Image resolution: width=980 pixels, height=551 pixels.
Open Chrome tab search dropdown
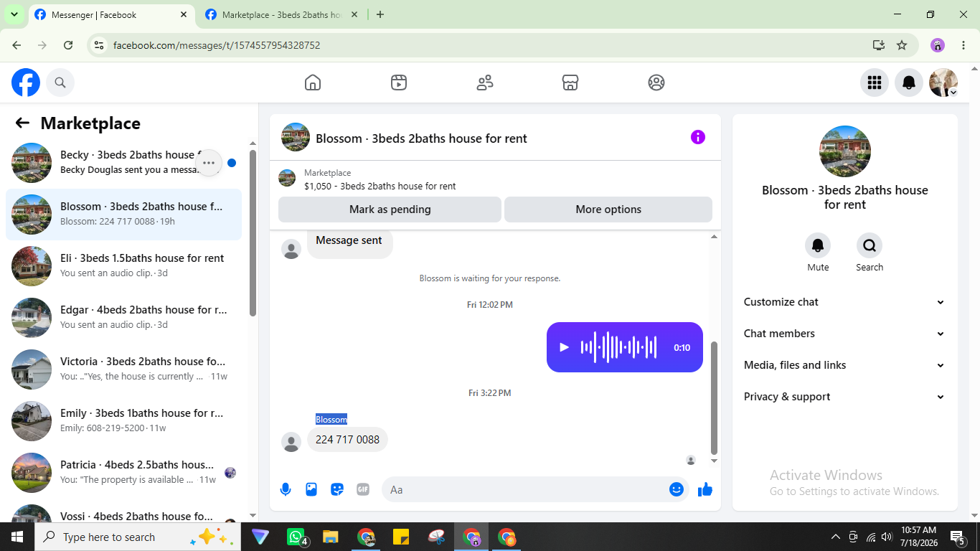point(14,14)
